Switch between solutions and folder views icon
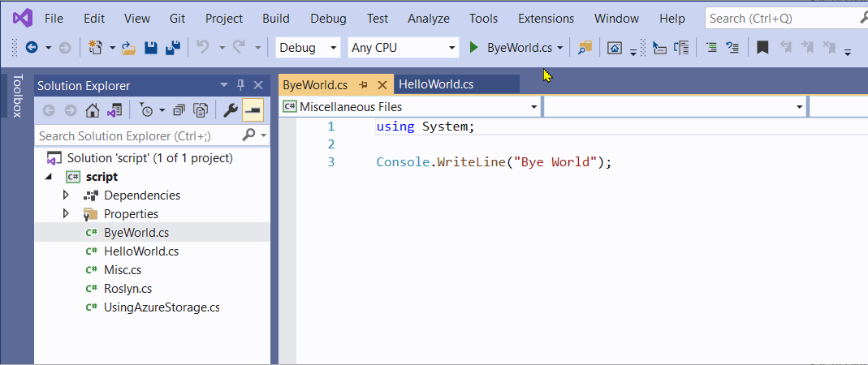Image resolution: width=868 pixels, height=365 pixels. point(114,110)
